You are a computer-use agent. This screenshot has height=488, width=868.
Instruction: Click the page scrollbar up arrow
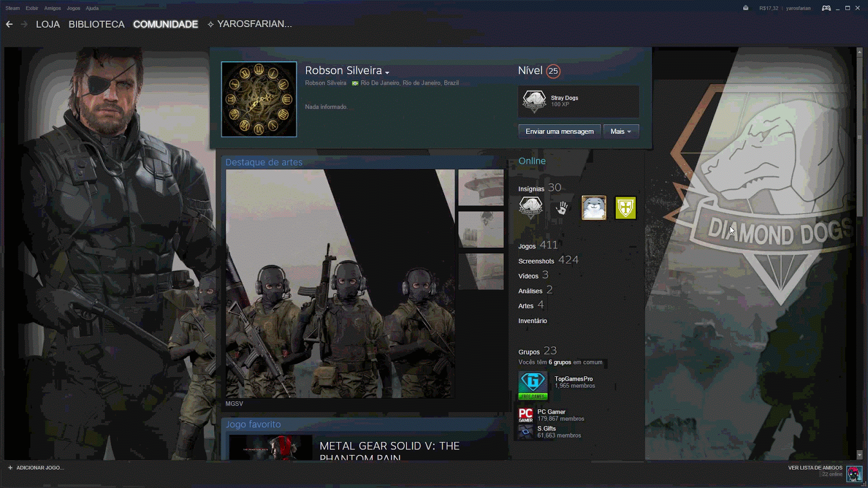tap(859, 52)
